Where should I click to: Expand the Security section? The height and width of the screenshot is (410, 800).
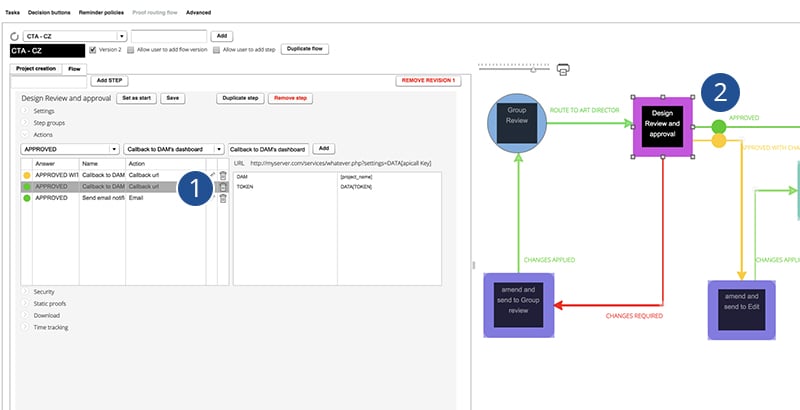click(x=25, y=292)
